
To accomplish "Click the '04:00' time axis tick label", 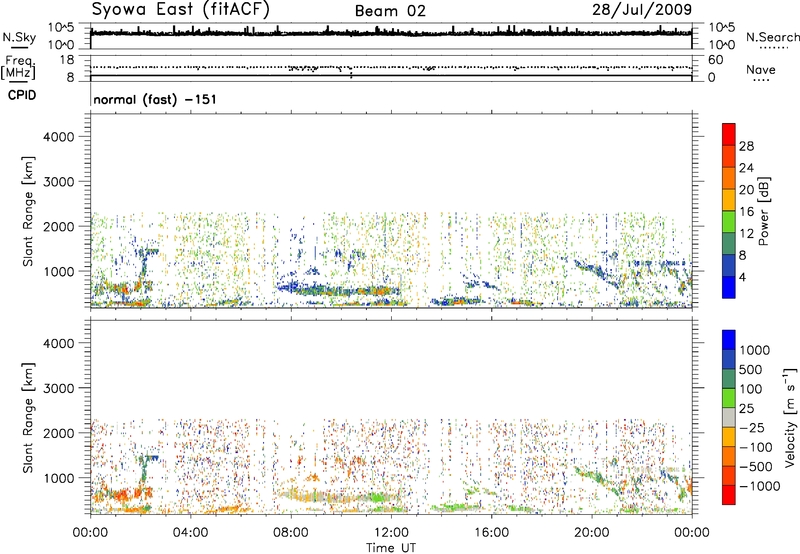I will (190, 533).
